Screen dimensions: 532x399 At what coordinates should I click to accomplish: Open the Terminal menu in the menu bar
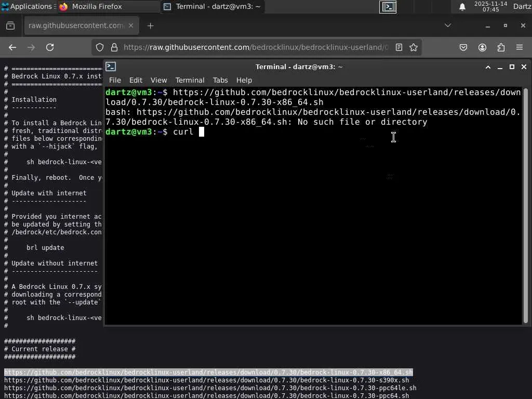(190, 81)
